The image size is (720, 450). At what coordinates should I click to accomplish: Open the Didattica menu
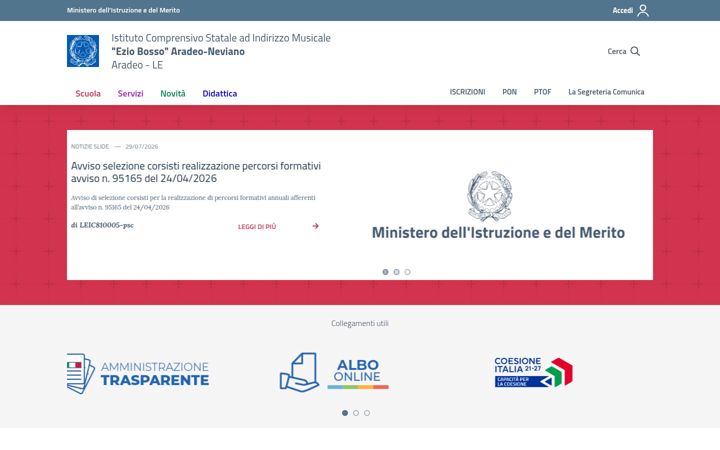(219, 93)
